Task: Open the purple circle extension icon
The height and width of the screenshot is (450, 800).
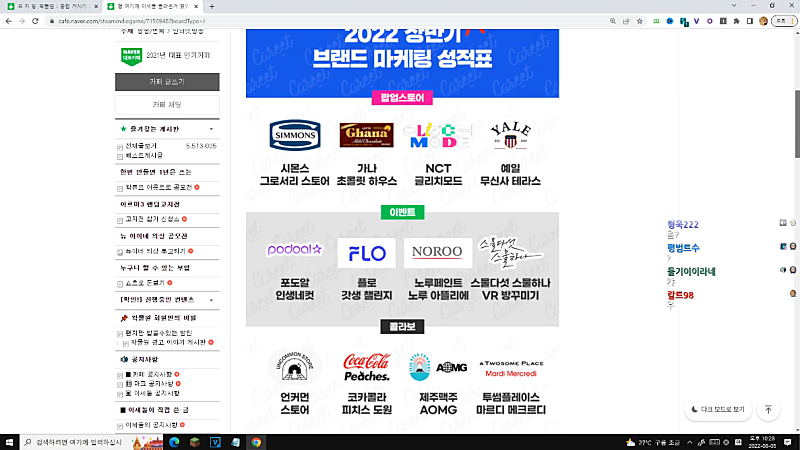Action: (710, 21)
